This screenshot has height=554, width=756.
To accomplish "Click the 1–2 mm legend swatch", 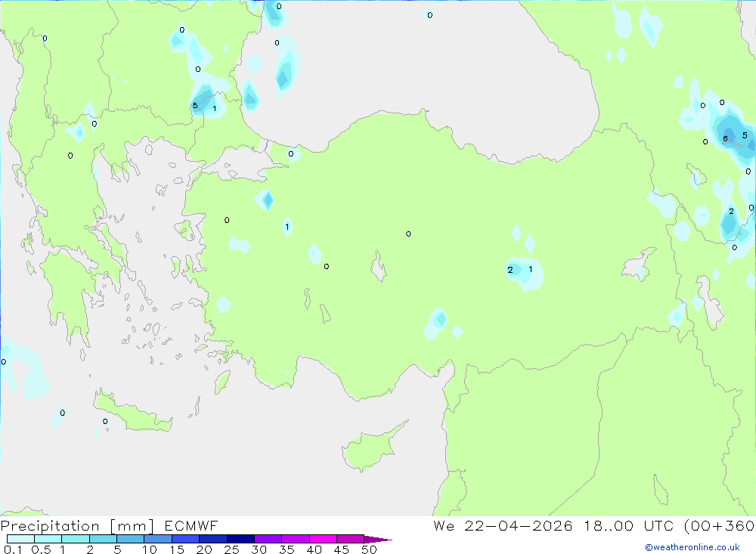I will pyautogui.click(x=76, y=539).
